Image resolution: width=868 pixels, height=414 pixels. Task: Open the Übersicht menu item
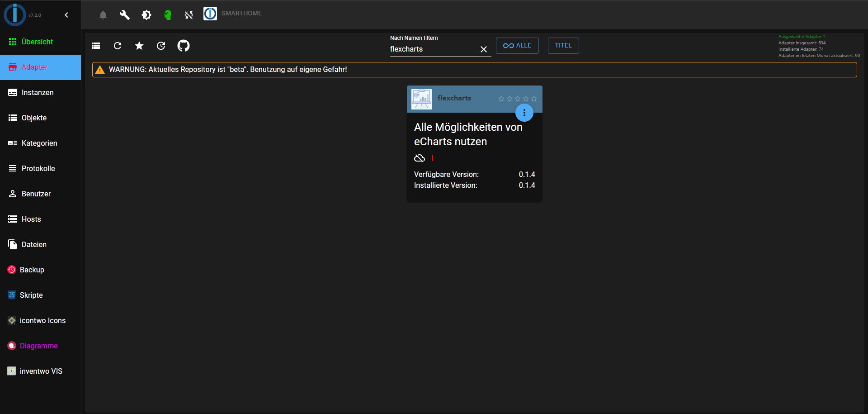pyautogui.click(x=40, y=42)
